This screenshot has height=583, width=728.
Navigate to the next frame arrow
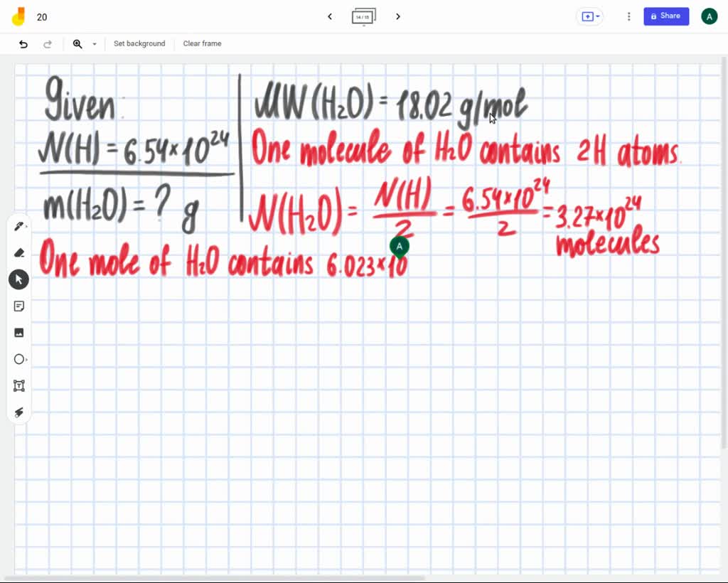pyautogui.click(x=397, y=16)
